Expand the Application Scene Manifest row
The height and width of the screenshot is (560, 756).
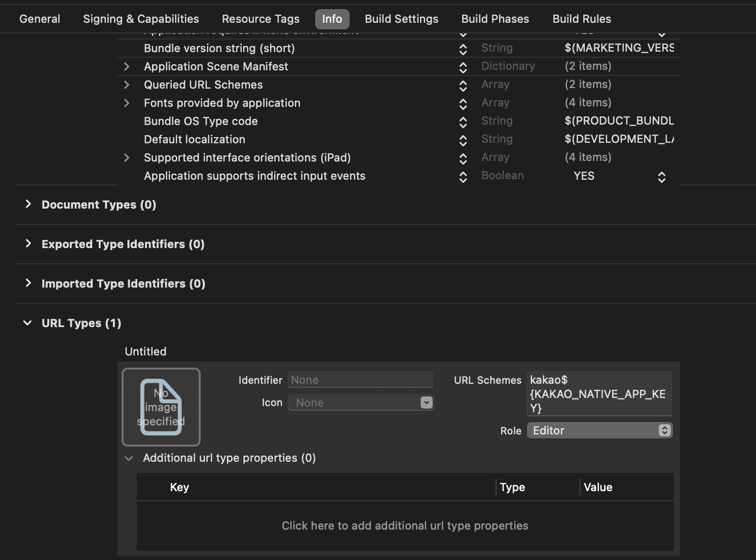127,67
